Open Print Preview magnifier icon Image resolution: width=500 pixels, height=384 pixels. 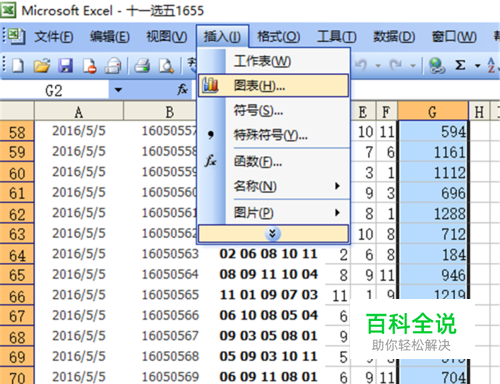click(x=166, y=65)
